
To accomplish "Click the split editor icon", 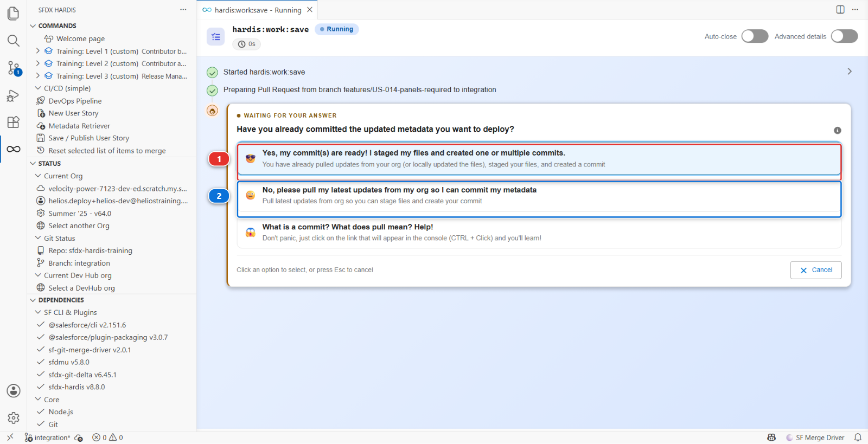I will [840, 10].
